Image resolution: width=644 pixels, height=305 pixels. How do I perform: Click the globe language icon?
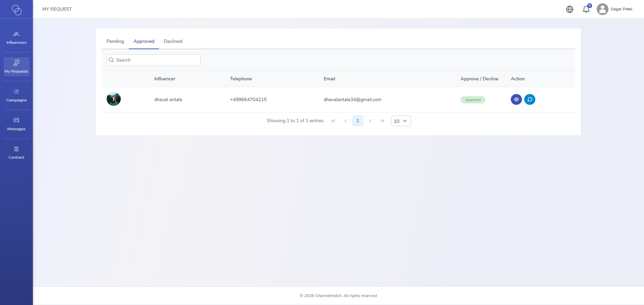[570, 9]
